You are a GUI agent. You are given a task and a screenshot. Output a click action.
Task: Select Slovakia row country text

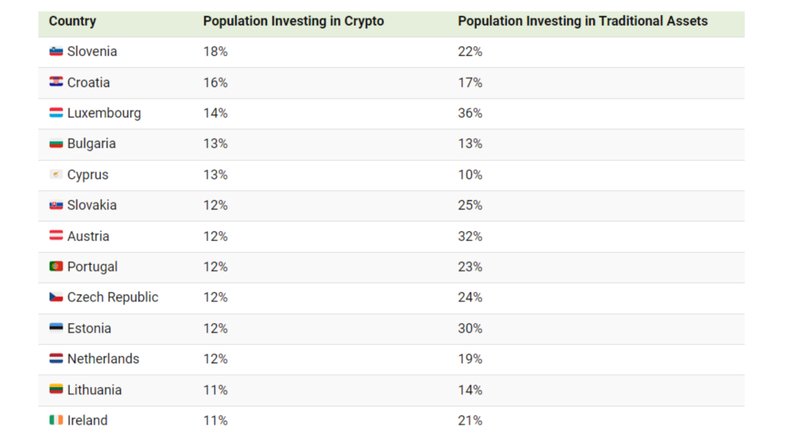point(92,205)
